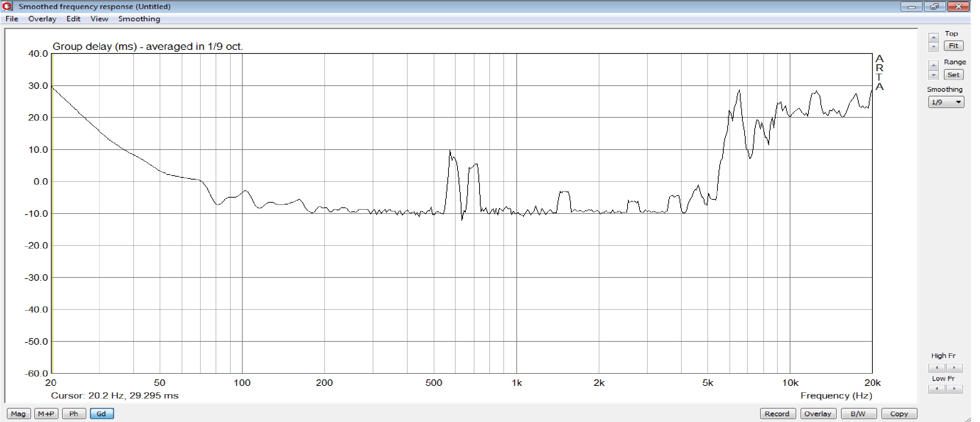The image size is (980, 422).
Task: Click the Top up-arrow stepper
Action: point(933,37)
